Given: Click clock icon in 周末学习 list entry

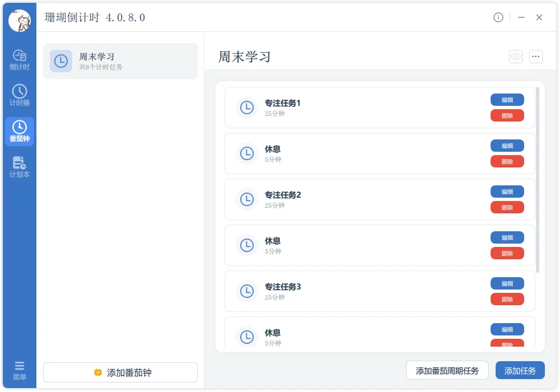Looking at the screenshot, I should click(61, 61).
